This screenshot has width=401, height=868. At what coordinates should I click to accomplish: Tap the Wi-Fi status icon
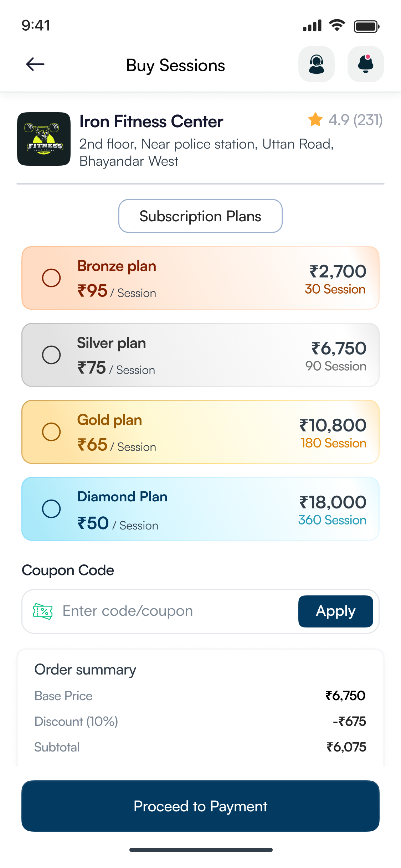337,25
